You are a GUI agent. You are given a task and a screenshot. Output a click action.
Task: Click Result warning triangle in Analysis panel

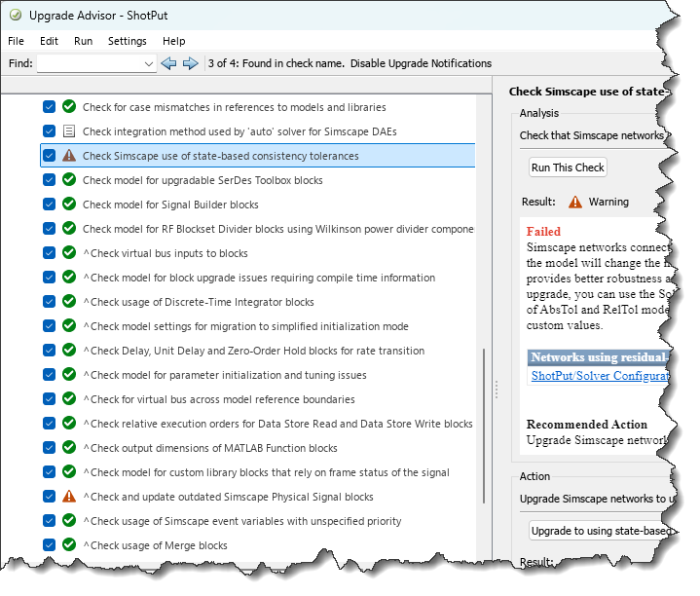[x=575, y=203]
